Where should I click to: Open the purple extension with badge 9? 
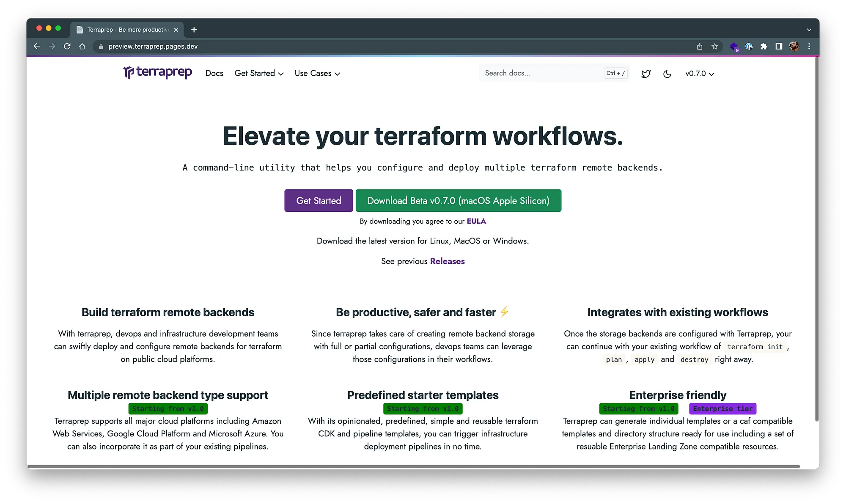734,47
